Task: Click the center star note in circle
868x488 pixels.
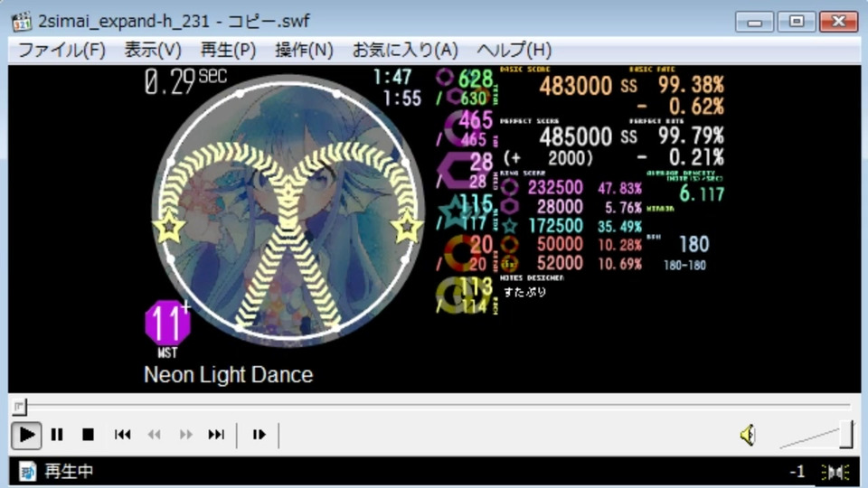Action: (x=288, y=193)
